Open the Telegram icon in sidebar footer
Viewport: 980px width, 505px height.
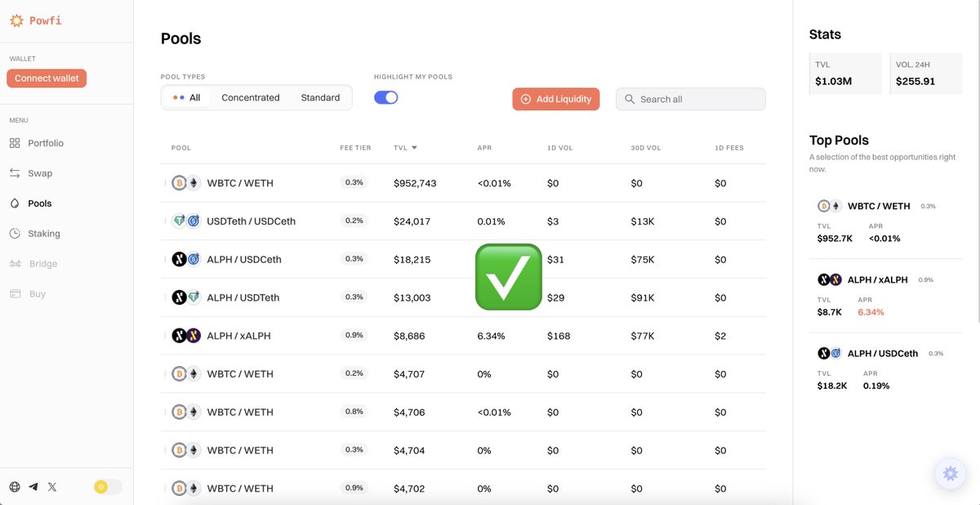pos(33,487)
